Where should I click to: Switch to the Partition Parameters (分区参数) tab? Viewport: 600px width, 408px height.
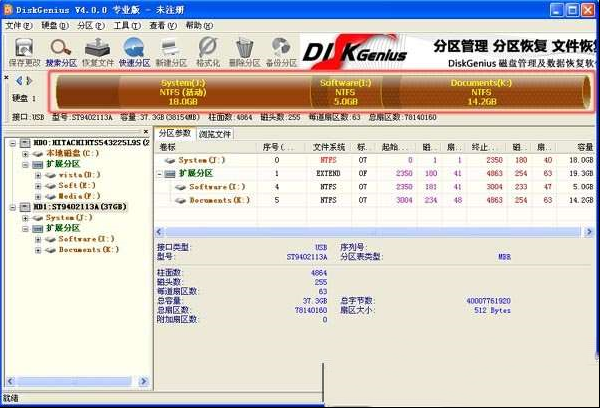pos(175,133)
